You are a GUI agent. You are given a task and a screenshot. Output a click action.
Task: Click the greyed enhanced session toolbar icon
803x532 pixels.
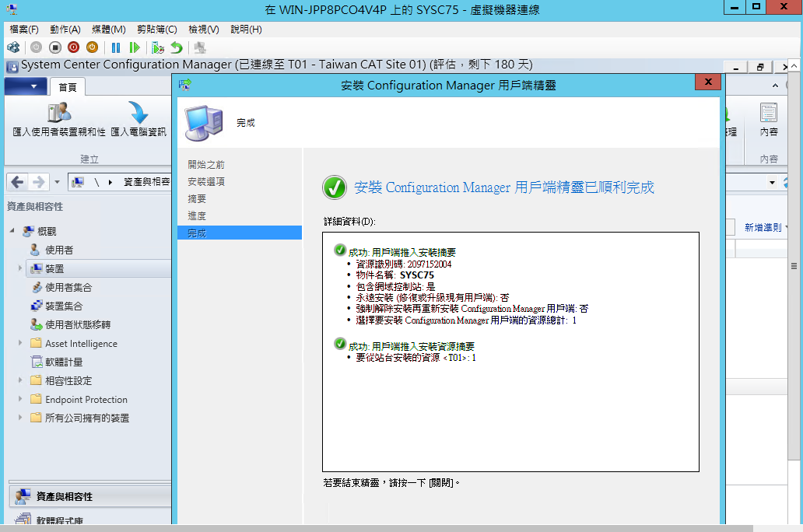tap(200, 47)
